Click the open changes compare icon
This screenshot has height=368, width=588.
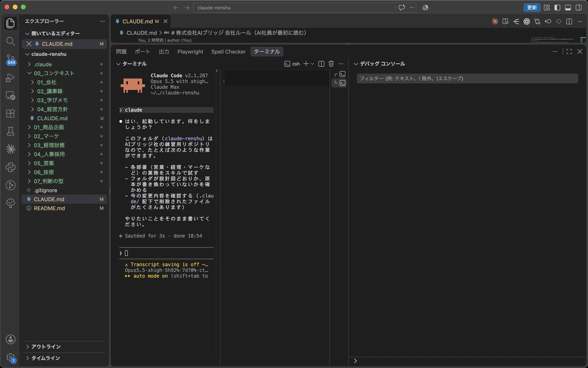pyautogui.click(x=538, y=22)
